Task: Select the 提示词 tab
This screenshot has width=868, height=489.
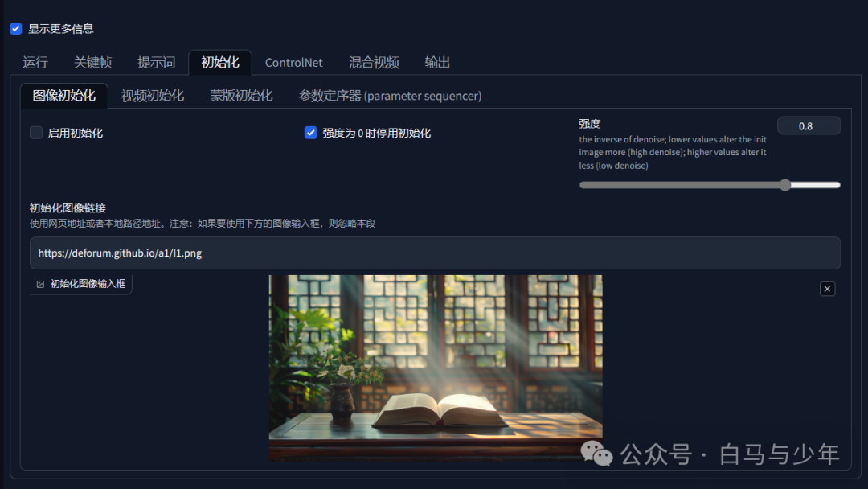Action: click(155, 62)
